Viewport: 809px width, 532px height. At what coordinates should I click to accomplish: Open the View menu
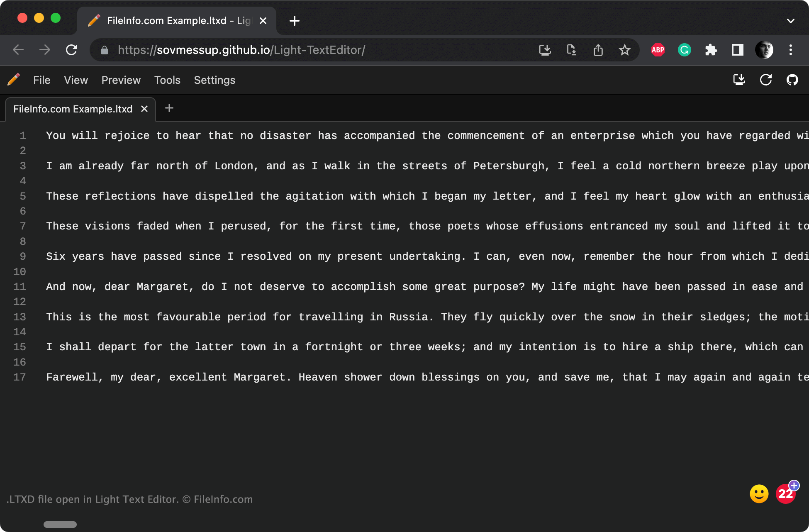[76, 80]
